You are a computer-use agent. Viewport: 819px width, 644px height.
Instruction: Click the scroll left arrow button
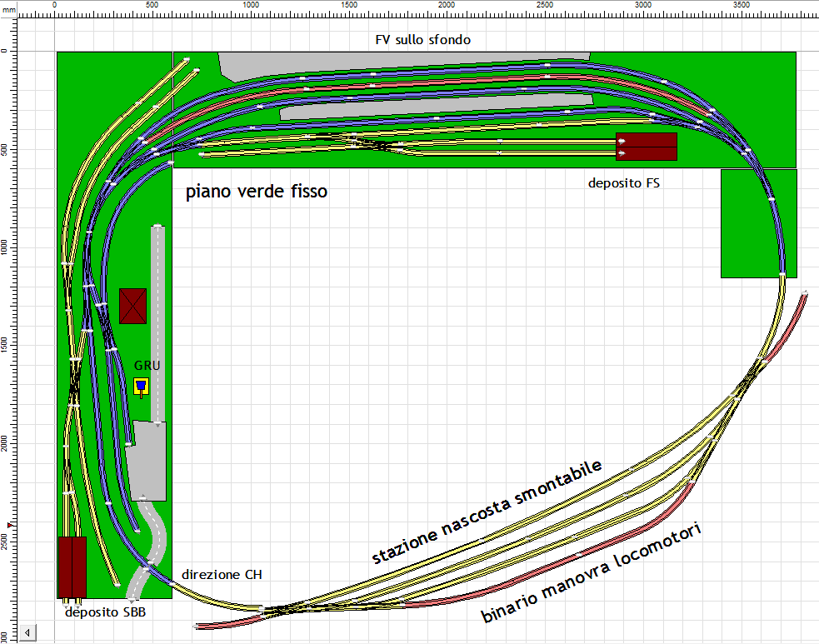click(x=27, y=632)
